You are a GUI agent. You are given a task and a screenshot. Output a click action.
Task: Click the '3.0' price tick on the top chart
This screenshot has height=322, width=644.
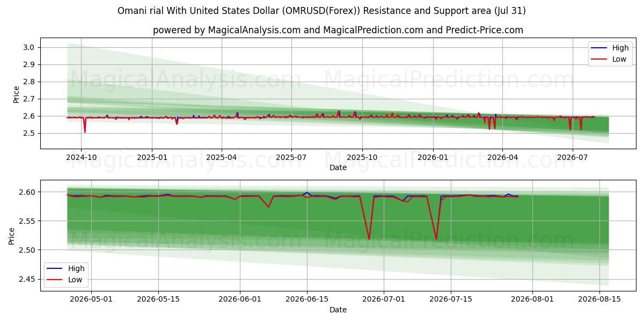pyautogui.click(x=28, y=47)
